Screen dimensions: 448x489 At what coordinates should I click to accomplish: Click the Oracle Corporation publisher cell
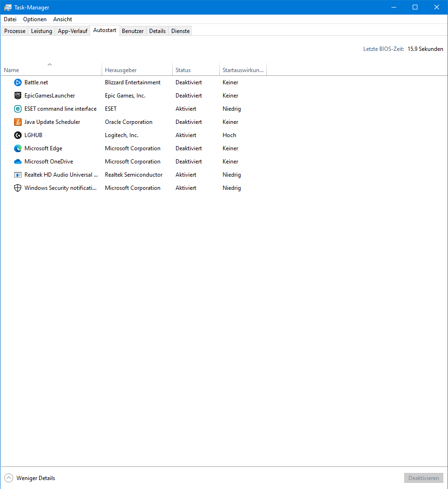click(128, 122)
